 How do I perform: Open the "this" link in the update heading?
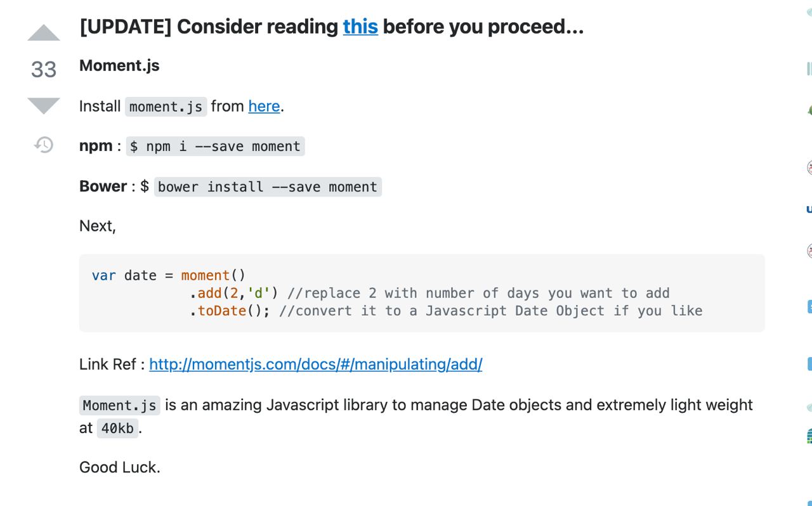(x=360, y=27)
